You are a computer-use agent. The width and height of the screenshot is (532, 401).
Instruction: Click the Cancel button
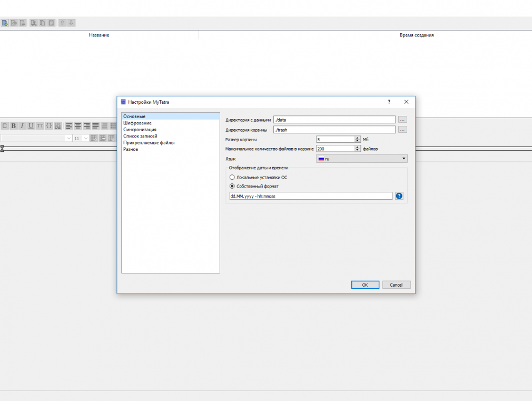396,285
